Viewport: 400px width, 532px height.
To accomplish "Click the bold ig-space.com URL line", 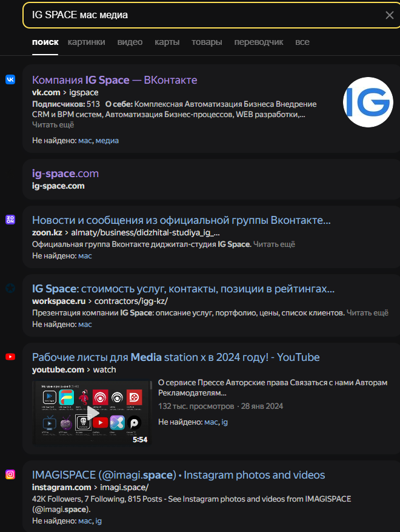I will [x=58, y=186].
